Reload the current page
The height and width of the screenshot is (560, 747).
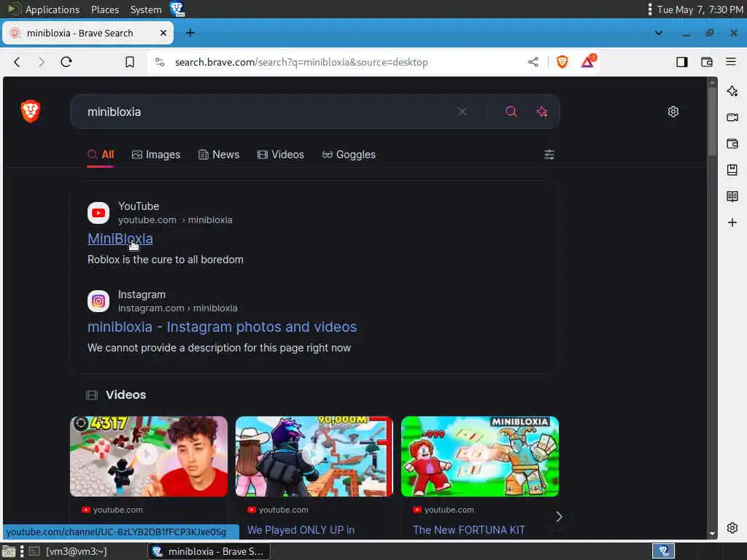(x=66, y=62)
